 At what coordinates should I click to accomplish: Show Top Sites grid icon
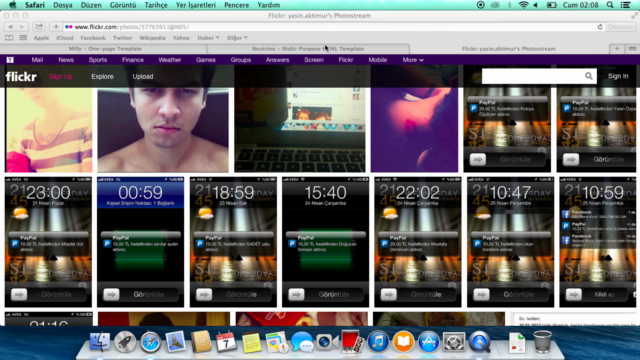click(23, 38)
